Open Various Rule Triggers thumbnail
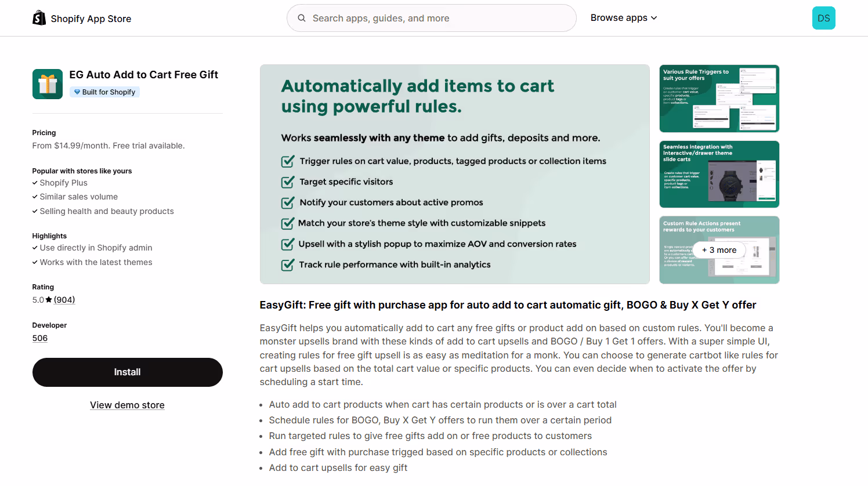868x486 pixels. (719, 99)
